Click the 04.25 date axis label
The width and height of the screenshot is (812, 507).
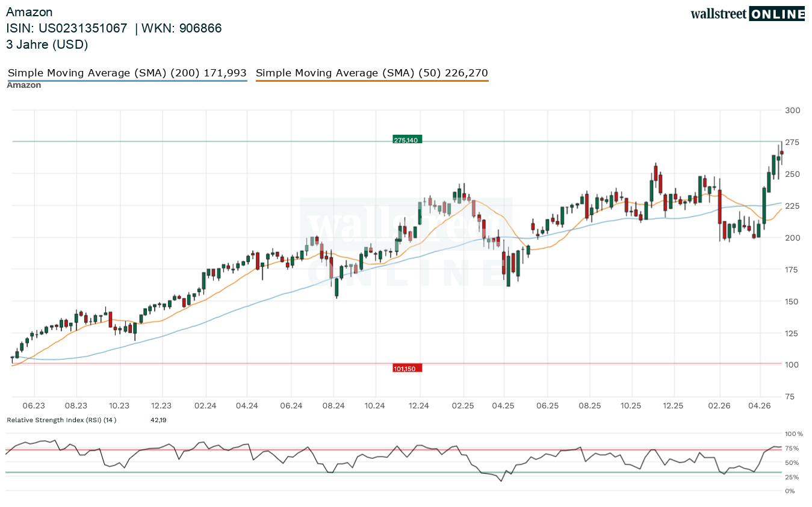(x=504, y=407)
